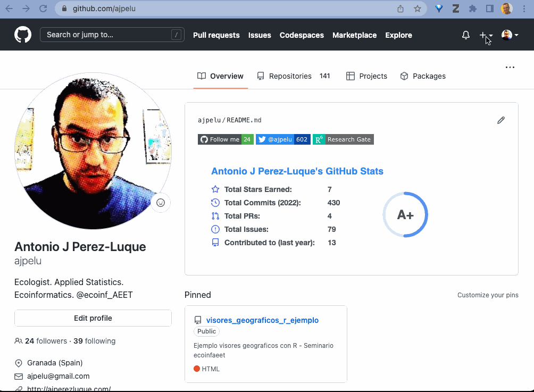This screenshot has width=534, height=392.
Task: Open the plus create-new dropdown
Action: pos(486,35)
